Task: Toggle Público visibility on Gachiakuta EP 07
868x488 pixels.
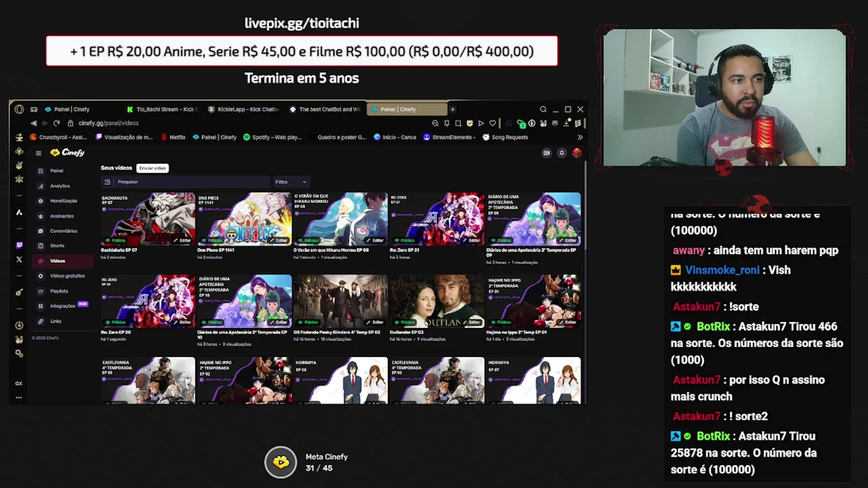Action: point(115,241)
